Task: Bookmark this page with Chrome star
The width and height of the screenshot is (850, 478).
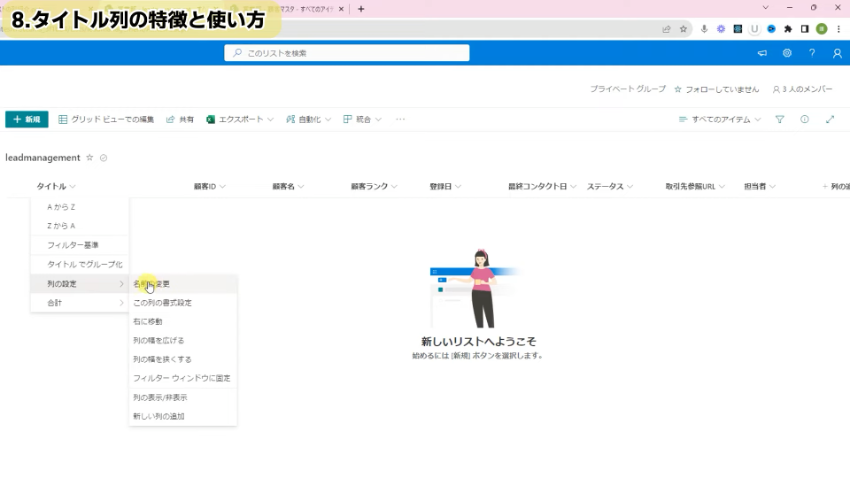Action: point(683,29)
